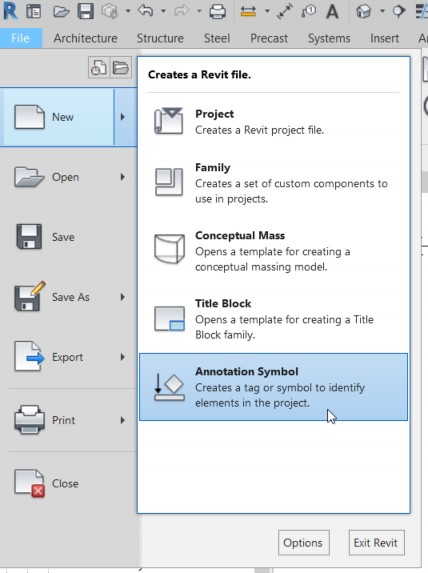
Task: Click the Aligned Dimension icon
Action: [284, 11]
